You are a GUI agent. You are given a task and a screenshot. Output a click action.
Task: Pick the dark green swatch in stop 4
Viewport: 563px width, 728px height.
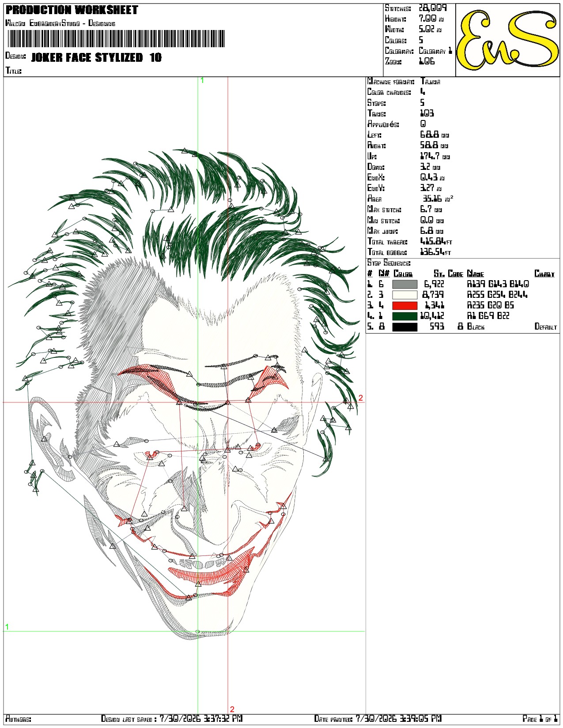(404, 316)
